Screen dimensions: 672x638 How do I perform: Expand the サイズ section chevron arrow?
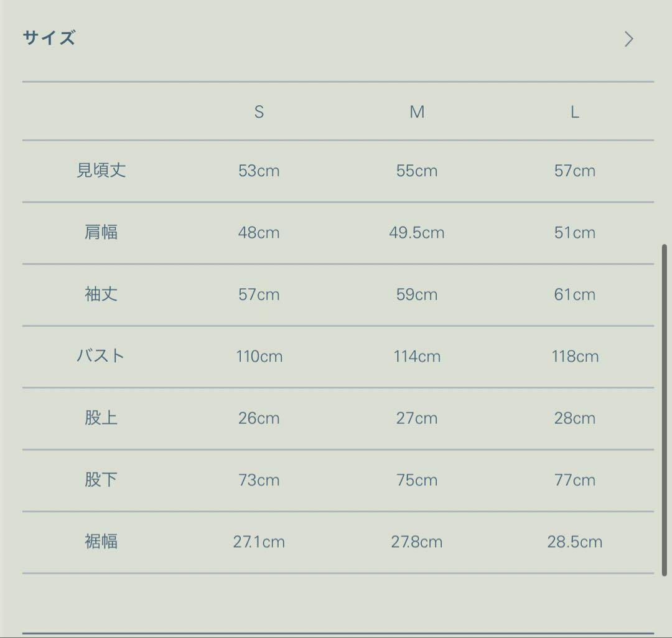629,39
